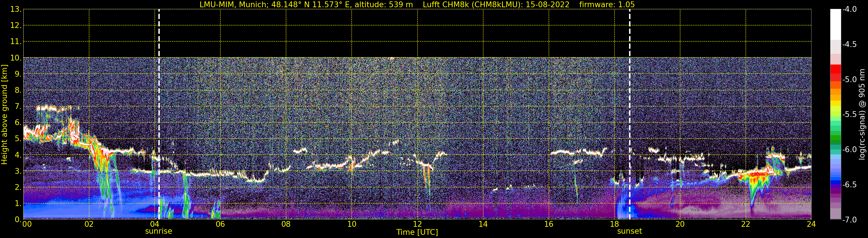Click the time axis tick label 20
The height and width of the screenshot is (238, 868).
point(680,224)
